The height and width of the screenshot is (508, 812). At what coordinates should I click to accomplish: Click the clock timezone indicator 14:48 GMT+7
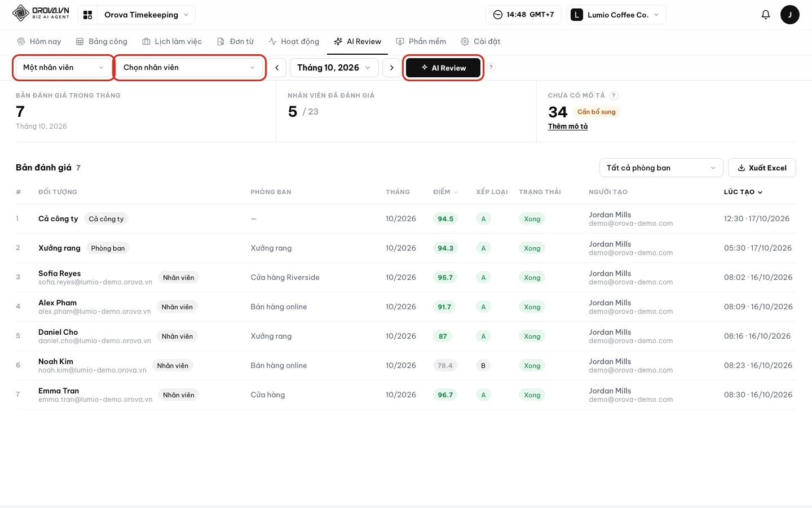pos(523,15)
